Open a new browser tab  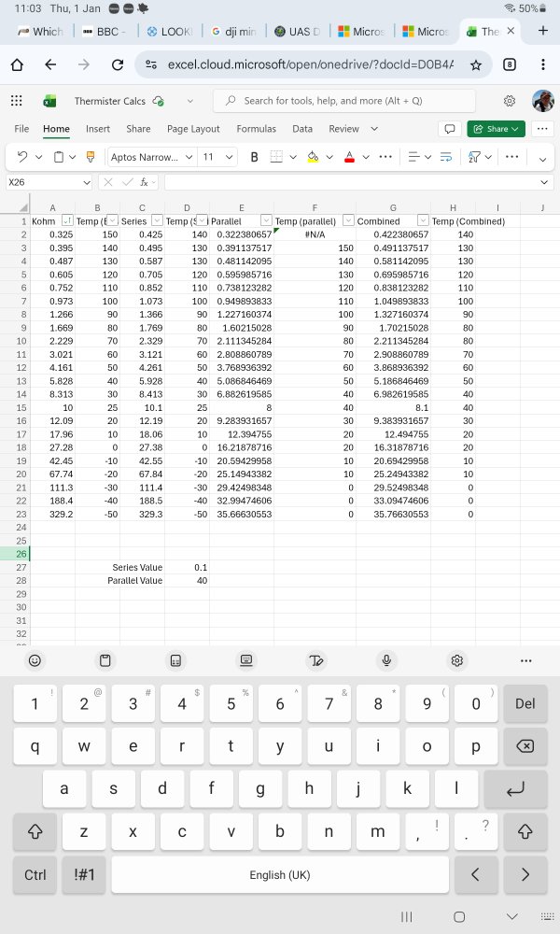coord(543,31)
